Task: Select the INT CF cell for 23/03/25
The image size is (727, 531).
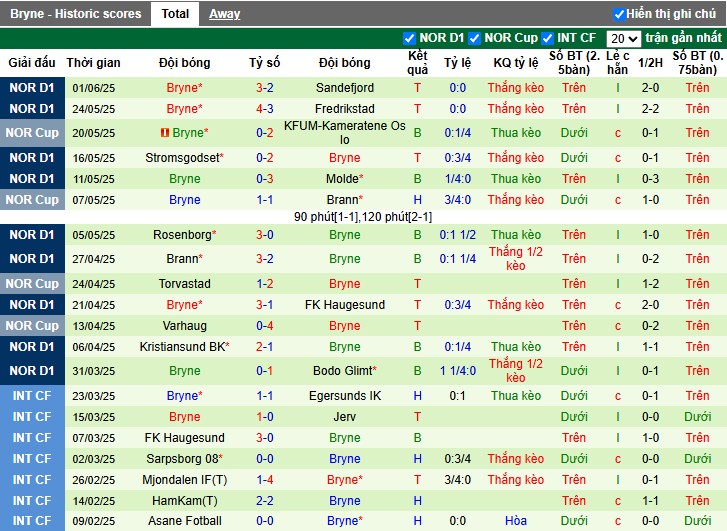Action: pyautogui.click(x=32, y=396)
